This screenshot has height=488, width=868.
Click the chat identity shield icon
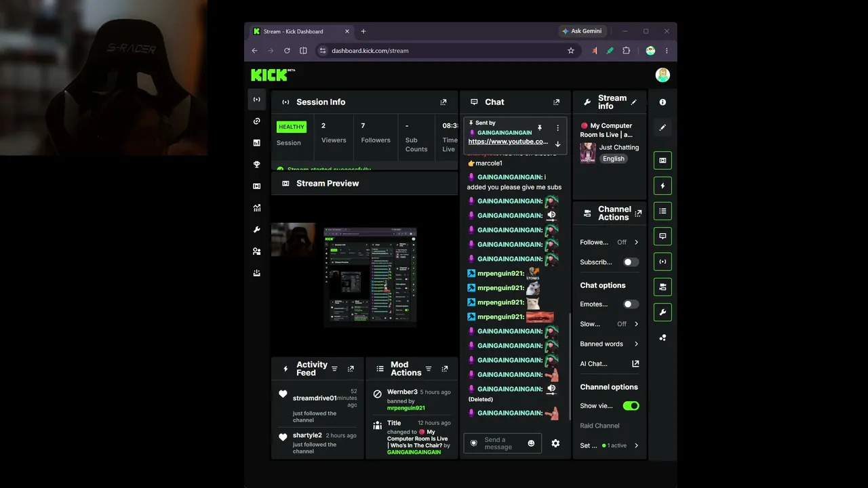coord(474,443)
